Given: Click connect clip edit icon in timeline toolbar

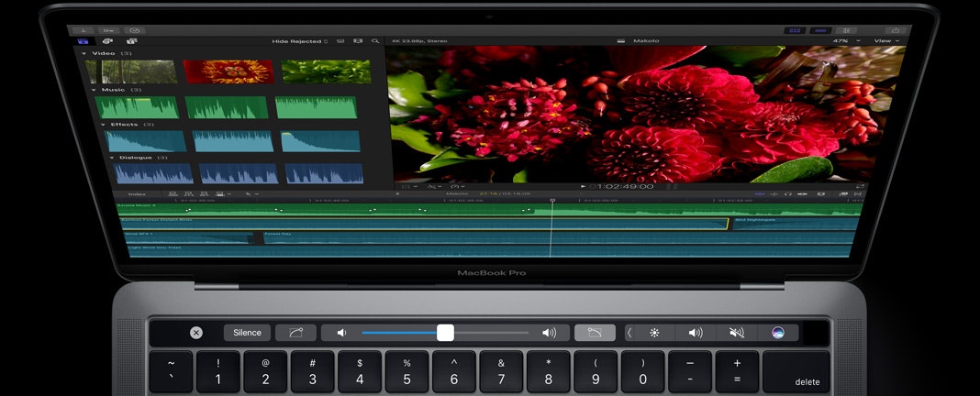Looking at the screenshot, I should [x=173, y=194].
